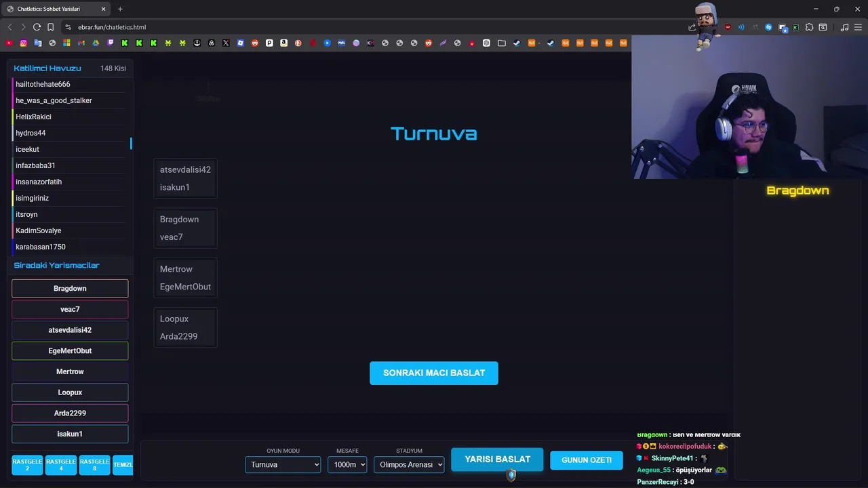Go back using the browser back arrow

[x=9, y=27]
